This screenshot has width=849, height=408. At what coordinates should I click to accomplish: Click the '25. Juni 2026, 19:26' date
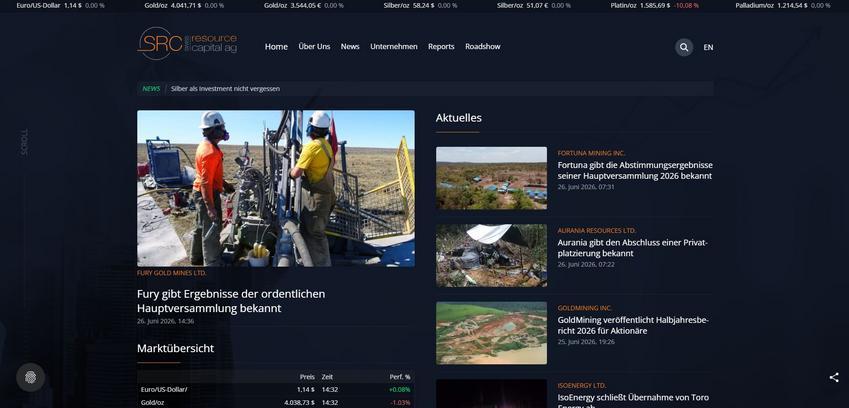pyautogui.click(x=586, y=341)
